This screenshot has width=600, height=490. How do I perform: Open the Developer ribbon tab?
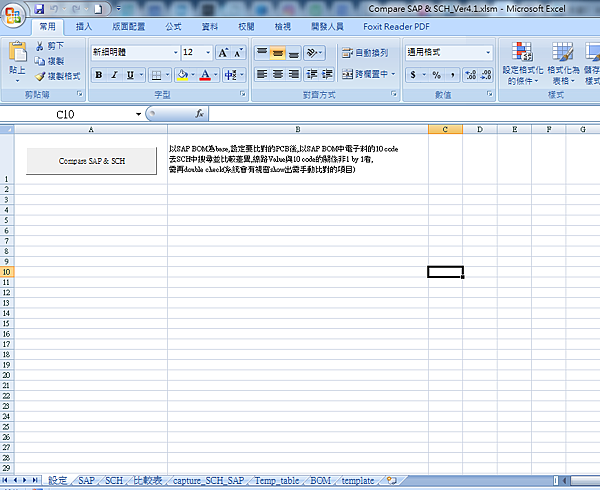pyautogui.click(x=327, y=27)
